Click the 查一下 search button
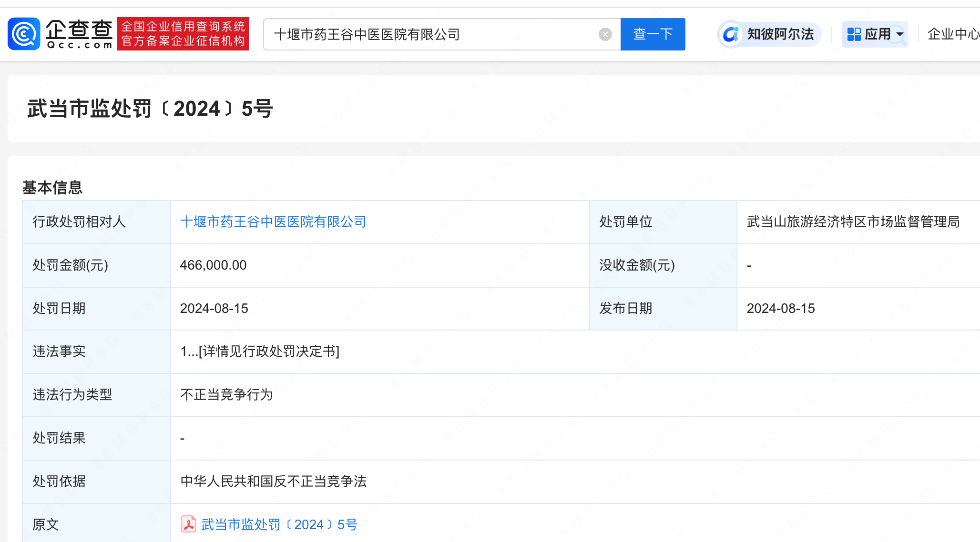Image resolution: width=980 pixels, height=542 pixels. pyautogui.click(x=653, y=34)
